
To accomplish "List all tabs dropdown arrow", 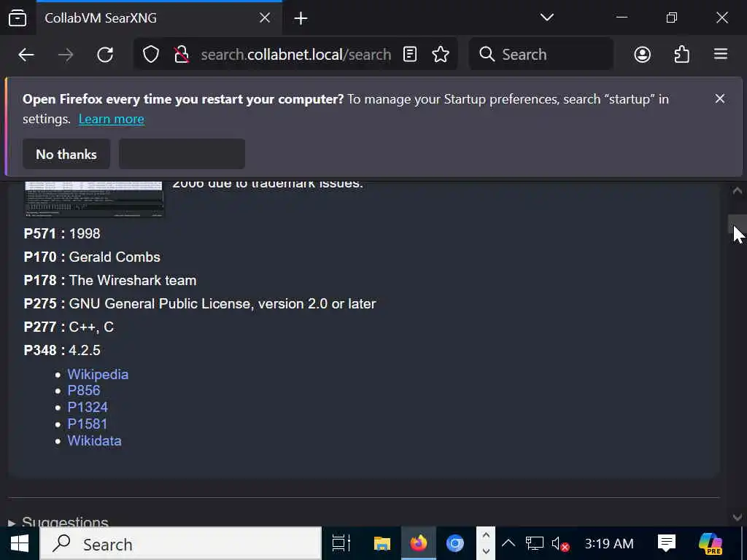I will [547, 18].
